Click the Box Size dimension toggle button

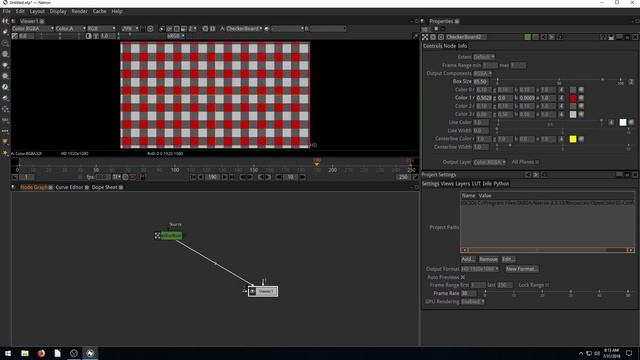[x=631, y=82]
